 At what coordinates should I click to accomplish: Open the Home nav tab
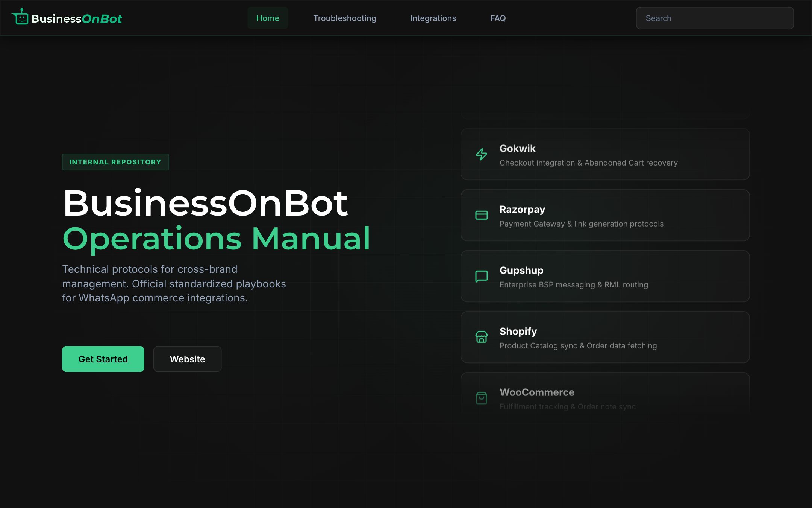pos(268,18)
